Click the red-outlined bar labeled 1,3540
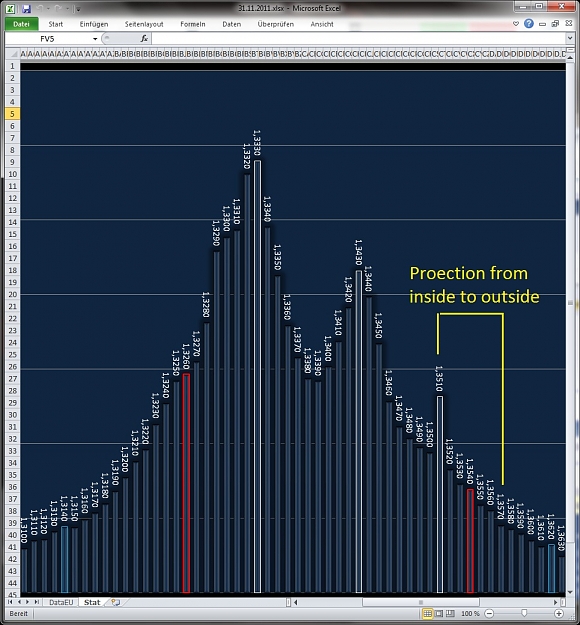 coord(470,541)
